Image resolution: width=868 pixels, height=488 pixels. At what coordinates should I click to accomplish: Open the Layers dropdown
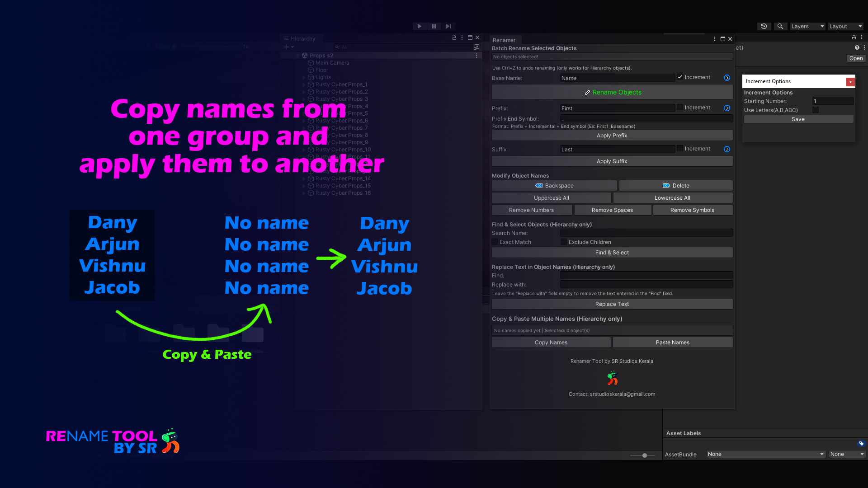807,26
